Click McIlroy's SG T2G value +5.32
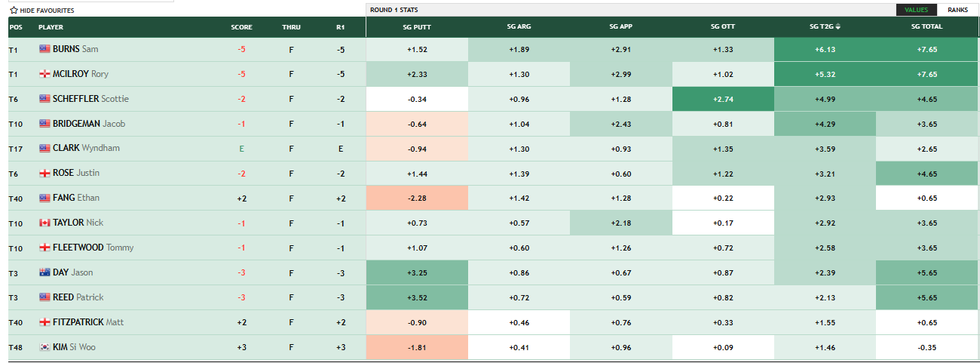This screenshot has width=980, height=363. click(825, 74)
